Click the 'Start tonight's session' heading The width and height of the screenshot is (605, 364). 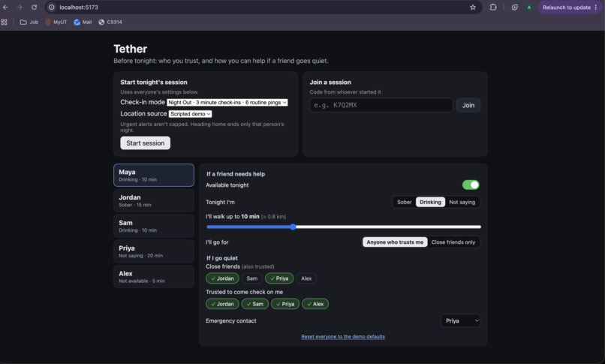[154, 82]
